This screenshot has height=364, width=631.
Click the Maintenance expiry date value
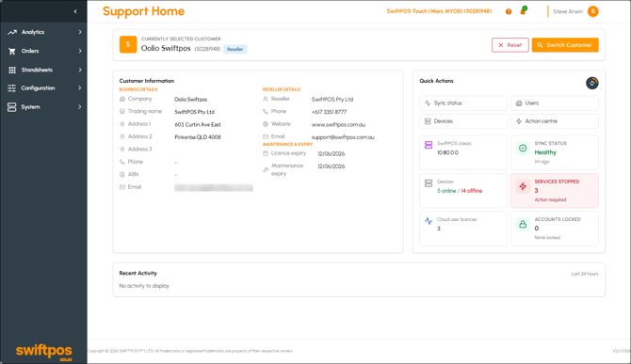[x=332, y=166]
